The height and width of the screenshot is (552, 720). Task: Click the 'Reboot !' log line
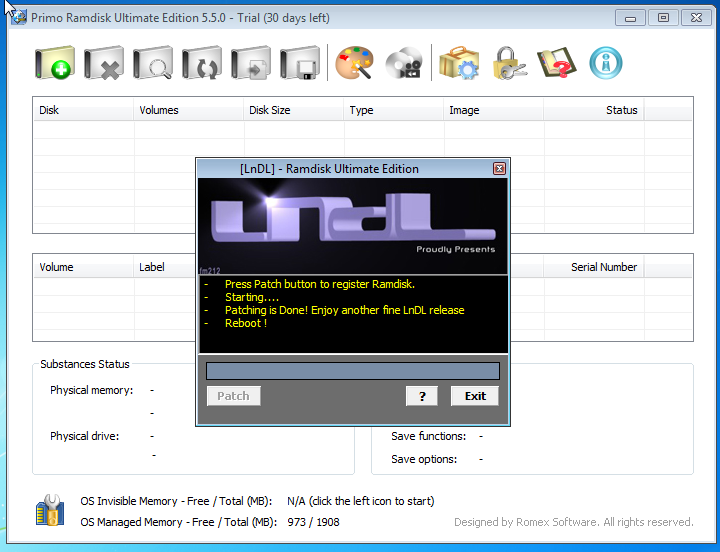[246, 323]
